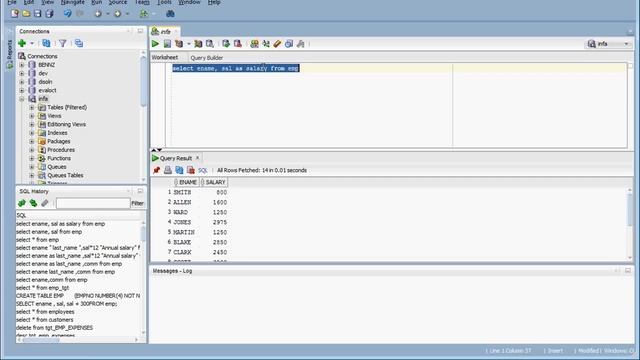640x360 pixels.
Task: Click the Forward navigation arrow icon
Action: (x=118, y=14)
